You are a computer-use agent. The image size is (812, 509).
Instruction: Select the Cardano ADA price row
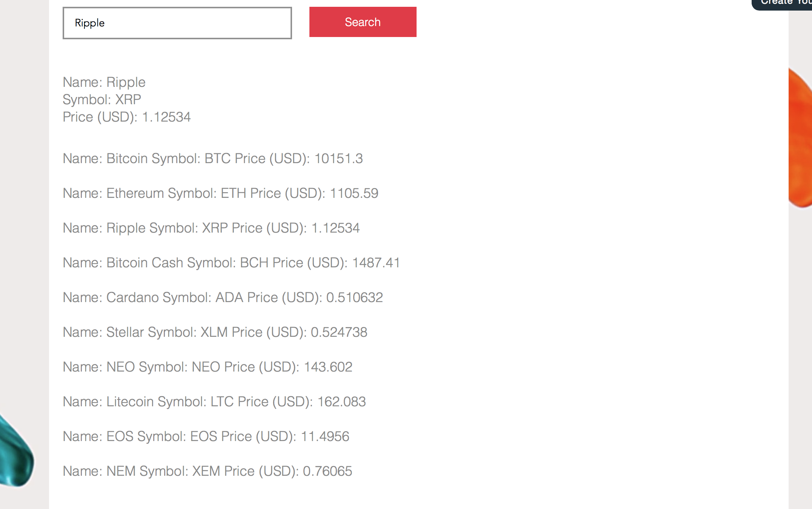[223, 298]
